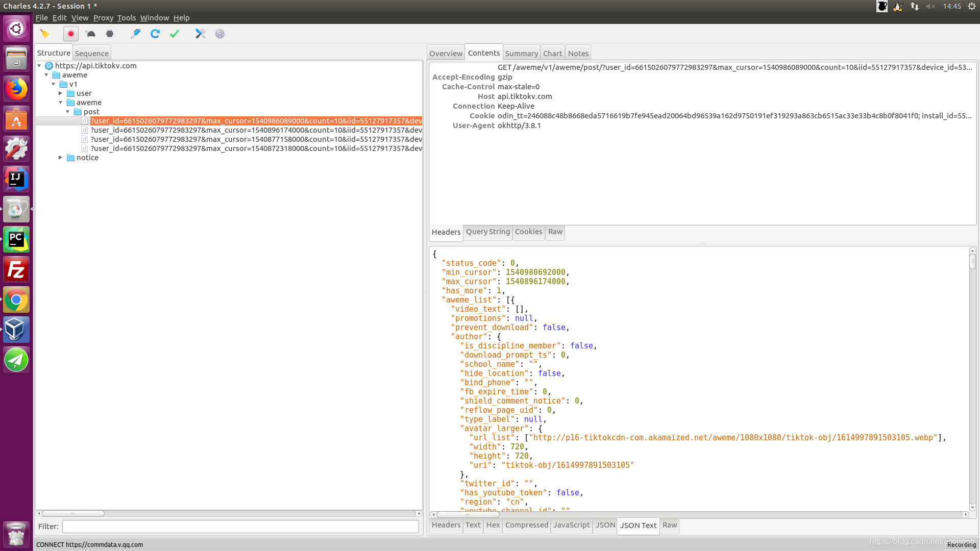Collapse the https://api.tiktokv.com host node
Image resolution: width=980 pixels, height=551 pixels.
(x=39, y=66)
